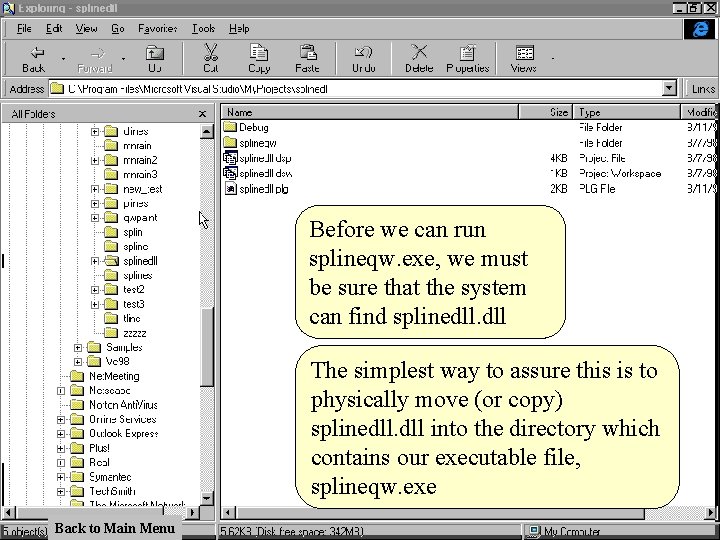
Task: Open Properties from the toolbar
Action: (x=467, y=53)
